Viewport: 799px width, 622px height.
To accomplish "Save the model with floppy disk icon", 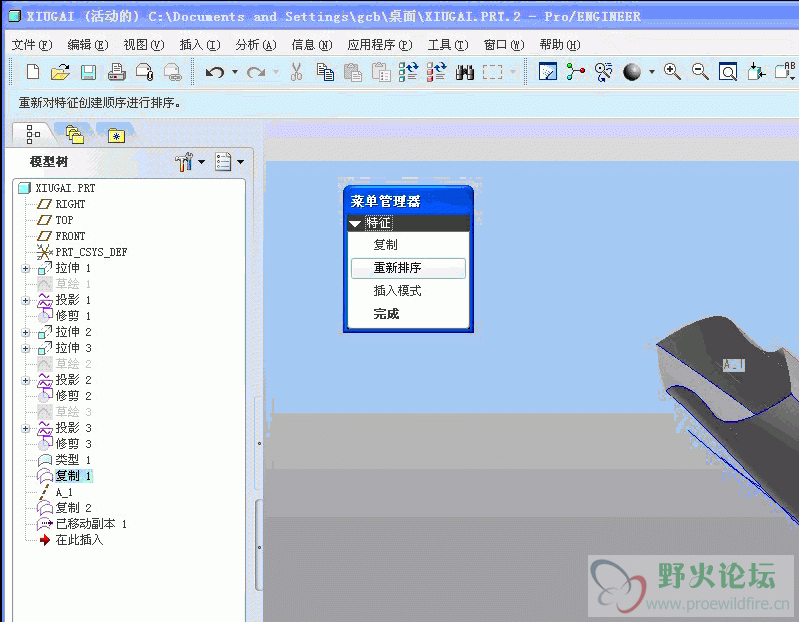I will 89,72.
